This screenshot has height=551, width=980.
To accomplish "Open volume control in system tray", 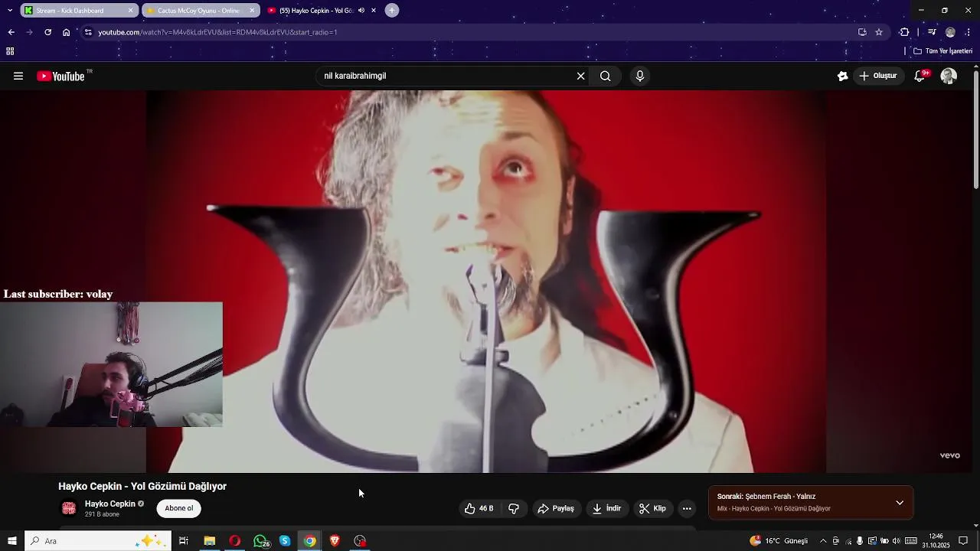I will tap(896, 541).
